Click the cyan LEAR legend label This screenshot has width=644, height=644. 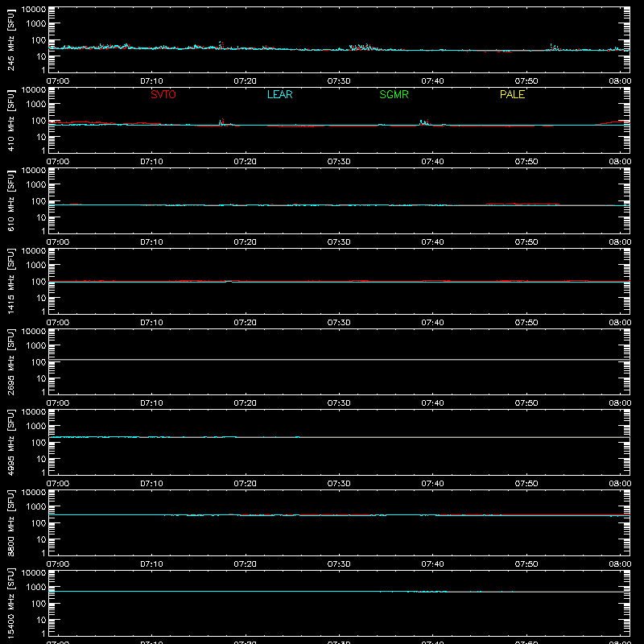[x=279, y=94]
